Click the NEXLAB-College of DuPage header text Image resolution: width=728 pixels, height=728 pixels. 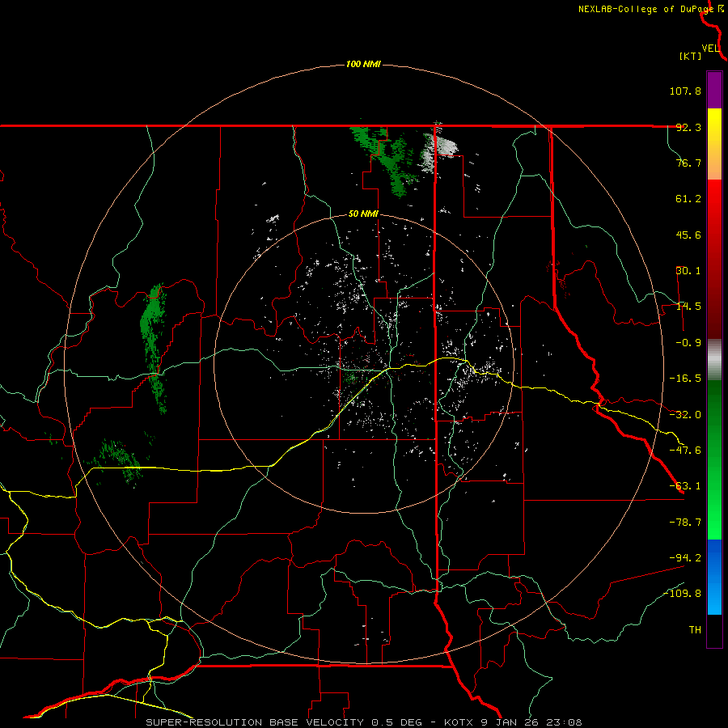pos(645,9)
